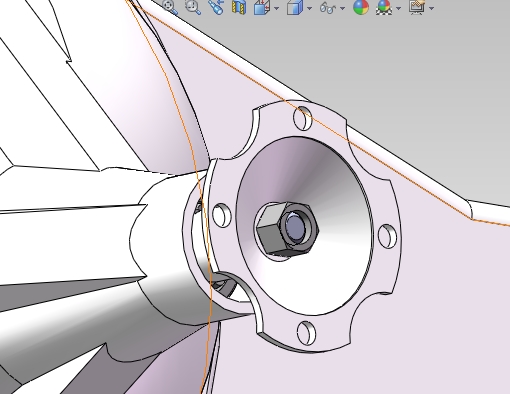Click the Previous View icon
510x394 pixels.
coord(216,7)
